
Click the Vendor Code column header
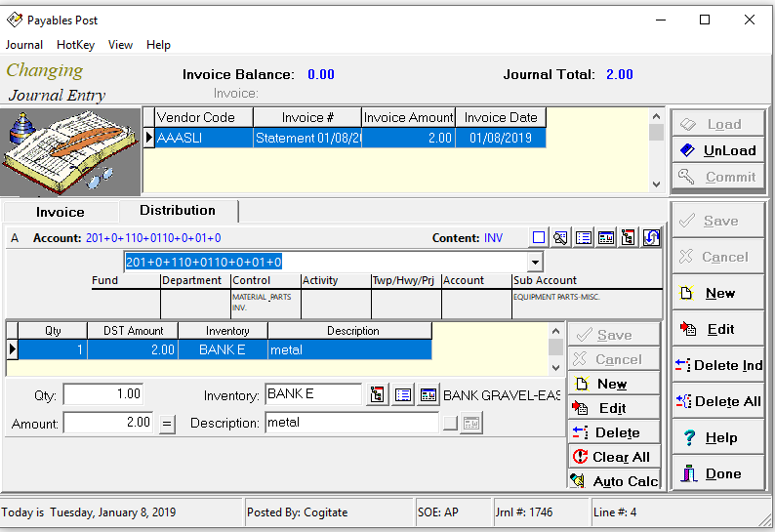(x=204, y=118)
